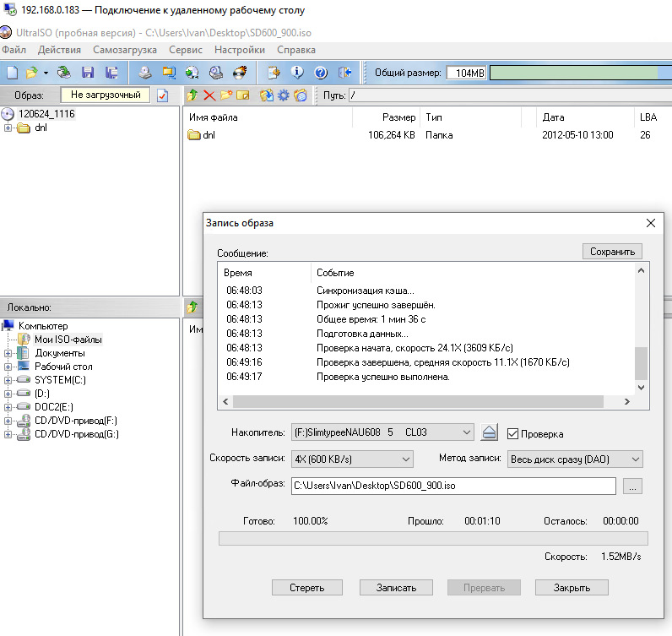
Task: Click the blue question mark help icon
Action: [321, 73]
